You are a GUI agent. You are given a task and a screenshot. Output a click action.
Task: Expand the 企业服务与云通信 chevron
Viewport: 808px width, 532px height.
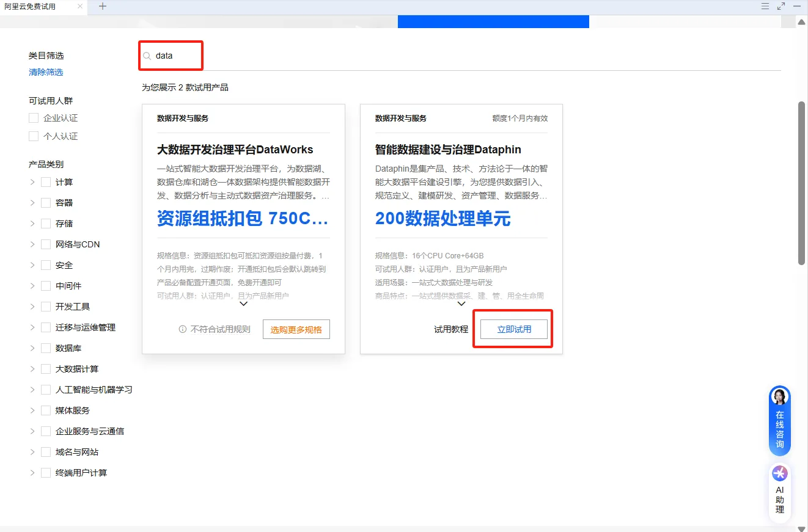(32, 431)
